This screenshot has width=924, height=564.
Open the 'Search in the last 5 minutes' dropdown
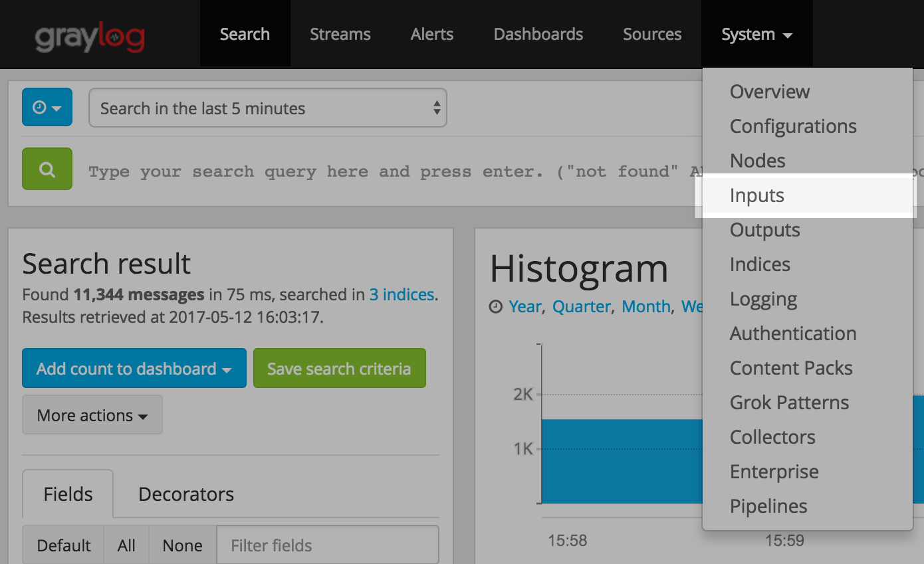pos(268,108)
